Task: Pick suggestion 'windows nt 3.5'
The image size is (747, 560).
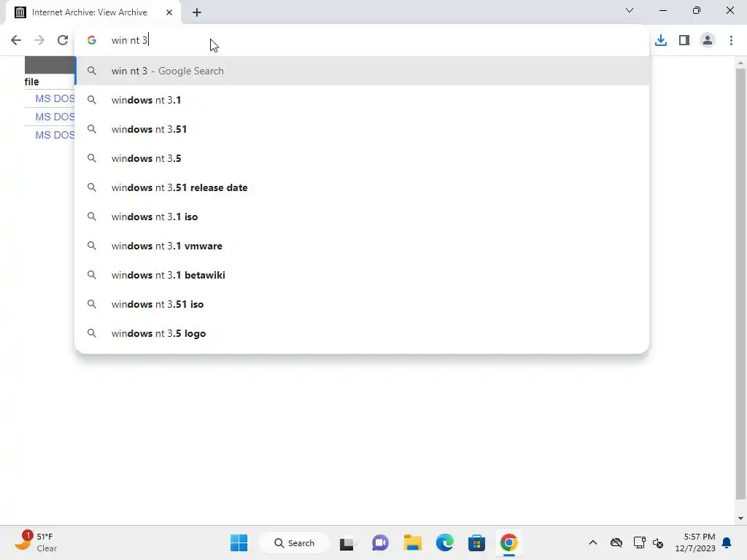Action: pos(362,158)
